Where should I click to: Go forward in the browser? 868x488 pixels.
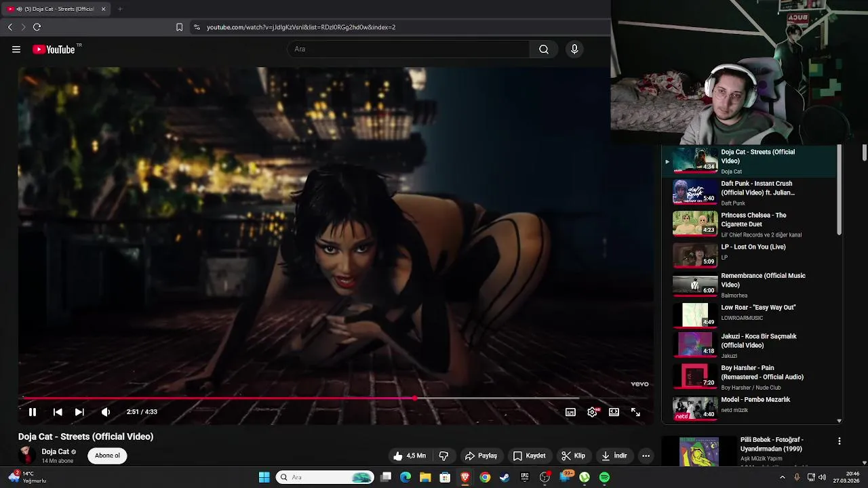[x=23, y=27]
